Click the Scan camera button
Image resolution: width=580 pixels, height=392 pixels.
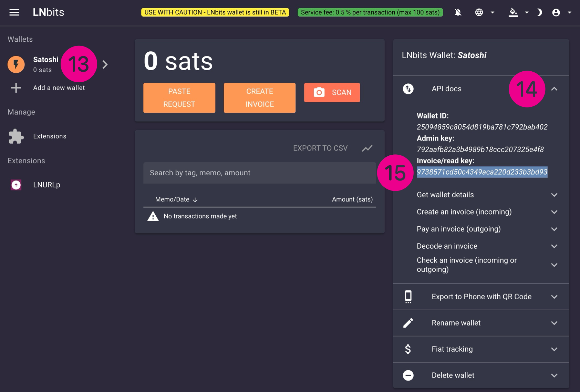tap(332, 92)
